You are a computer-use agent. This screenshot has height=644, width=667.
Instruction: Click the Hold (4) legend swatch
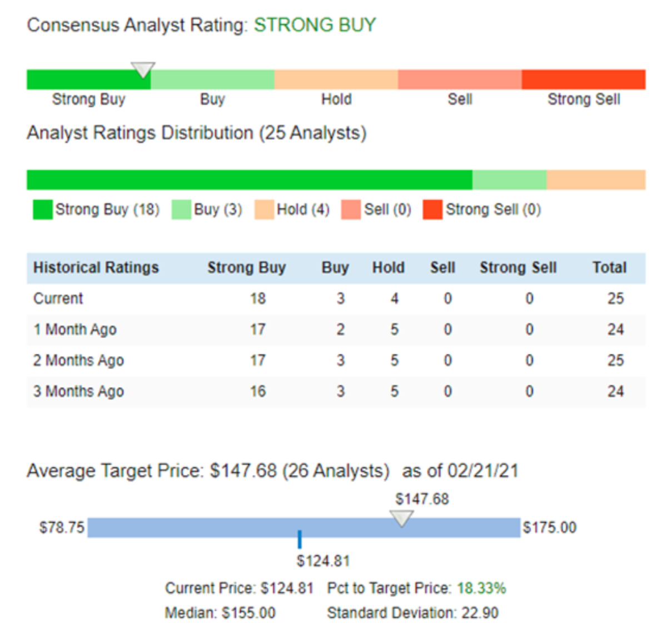(264, 210)
